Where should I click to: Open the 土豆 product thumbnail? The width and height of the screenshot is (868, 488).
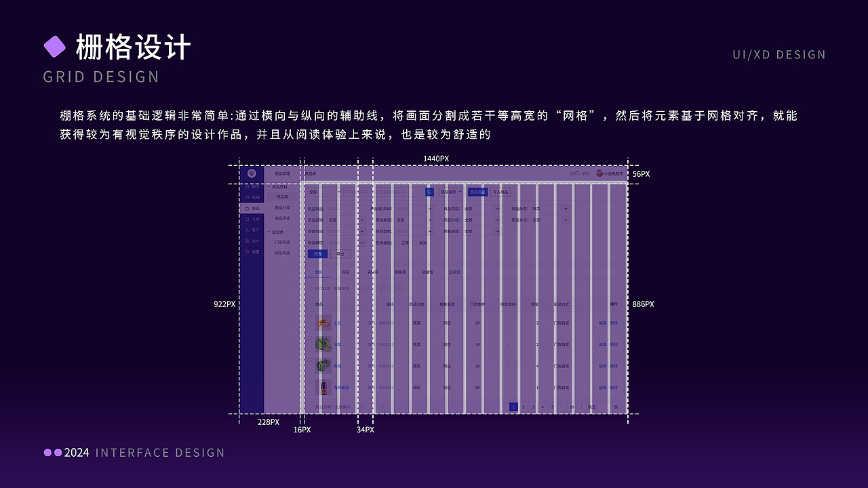pos(323,323)
